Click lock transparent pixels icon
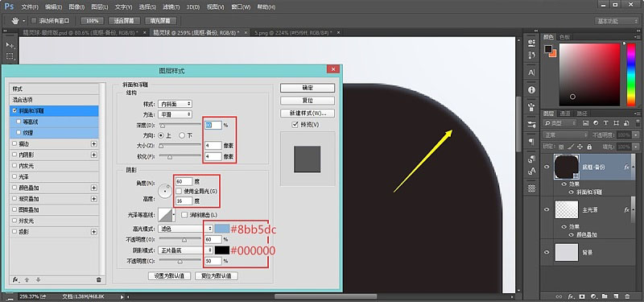Viewport: 644px width, 302px height. coord(561,147)
